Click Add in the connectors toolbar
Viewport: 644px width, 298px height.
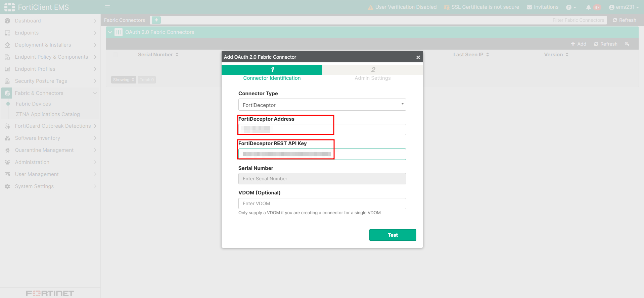point(579,44)
